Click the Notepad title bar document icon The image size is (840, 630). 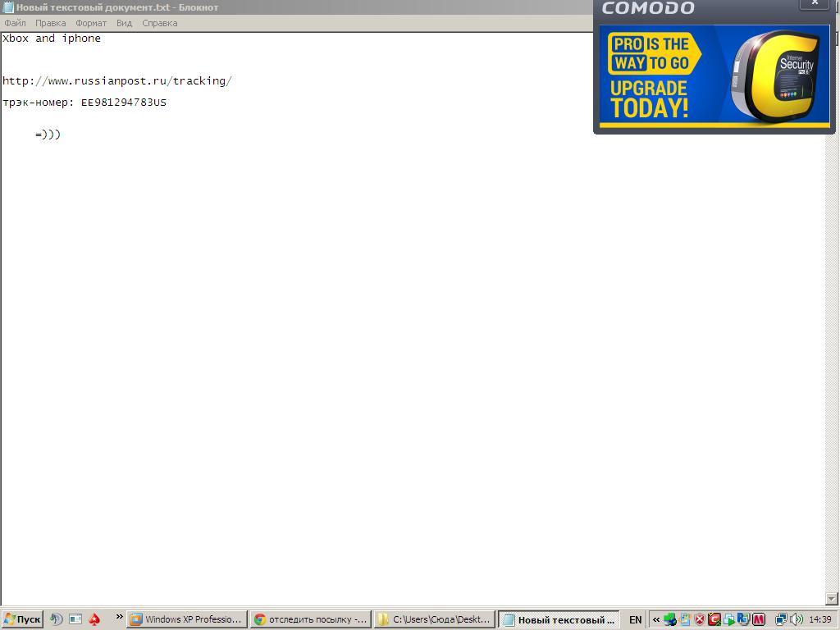point(8,7)
